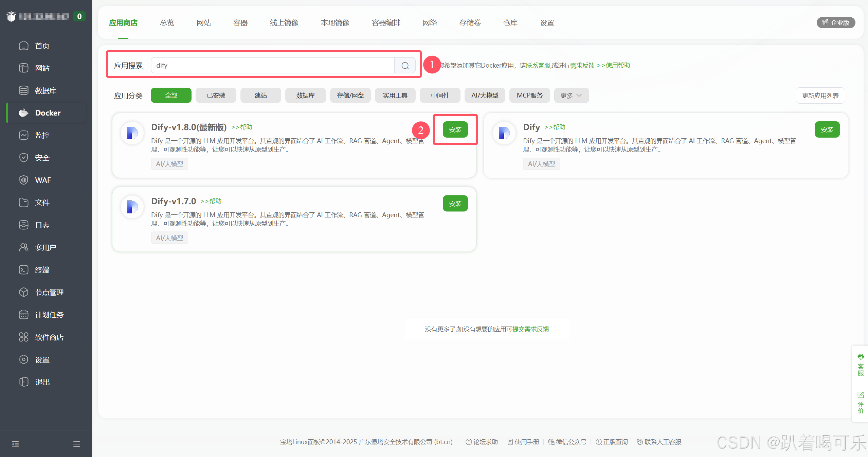Switch to the 容器 tab
The width and height of the screenshot is (868, 457).
240,23
